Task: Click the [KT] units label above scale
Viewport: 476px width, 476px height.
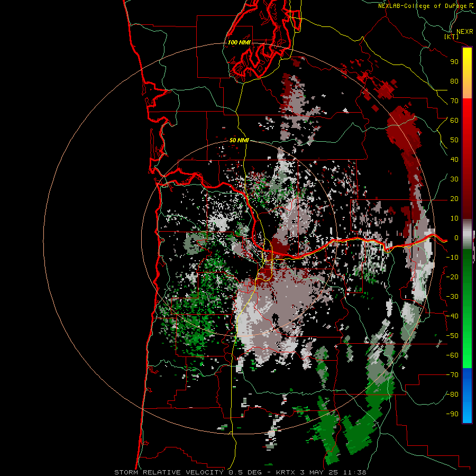Action: pos(452,36)
